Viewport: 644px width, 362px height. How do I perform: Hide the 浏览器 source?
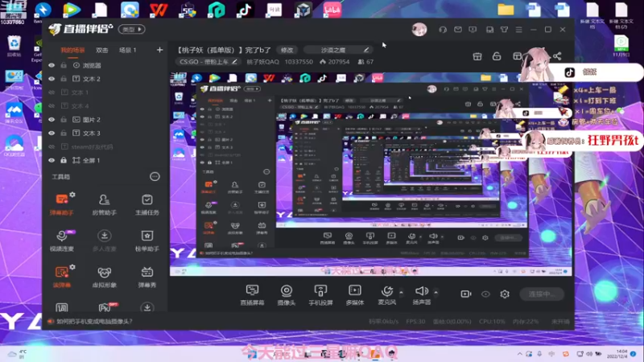[x=52, y=65]
